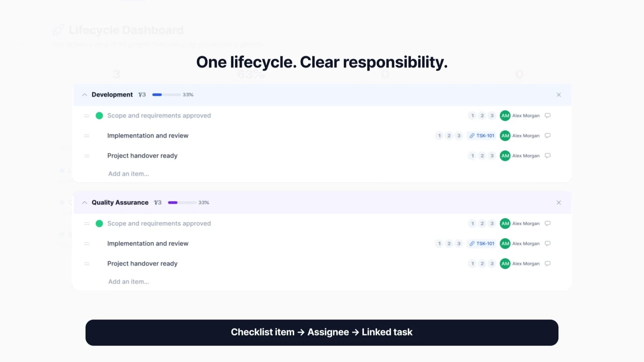Click Add an item field under Development

128,174
